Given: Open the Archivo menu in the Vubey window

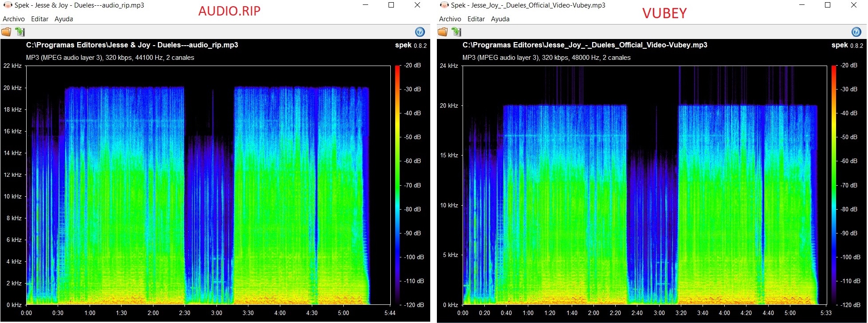Looking at the screenshot, I should click(450, 19).
